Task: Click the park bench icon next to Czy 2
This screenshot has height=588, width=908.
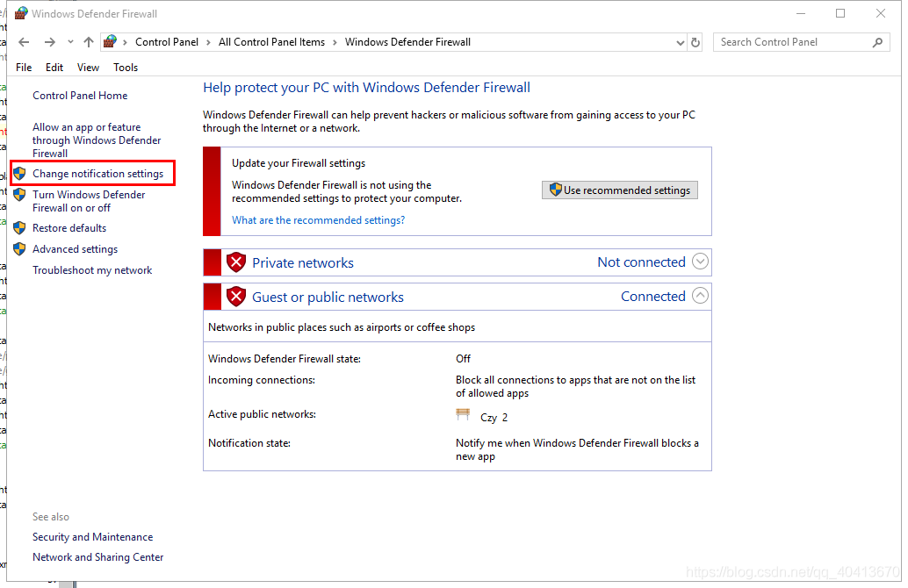Action: pos(463,415)
